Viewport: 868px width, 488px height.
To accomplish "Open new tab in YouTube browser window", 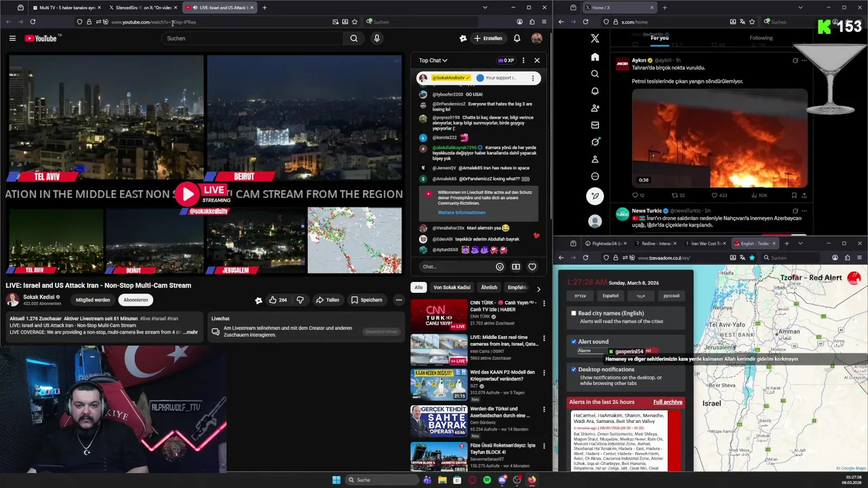I will 264,7.
